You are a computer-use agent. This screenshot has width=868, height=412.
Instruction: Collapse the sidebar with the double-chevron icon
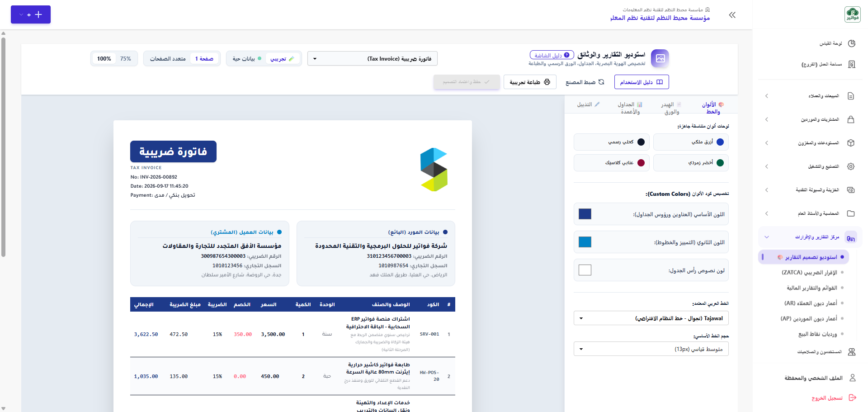pos(732,15)
